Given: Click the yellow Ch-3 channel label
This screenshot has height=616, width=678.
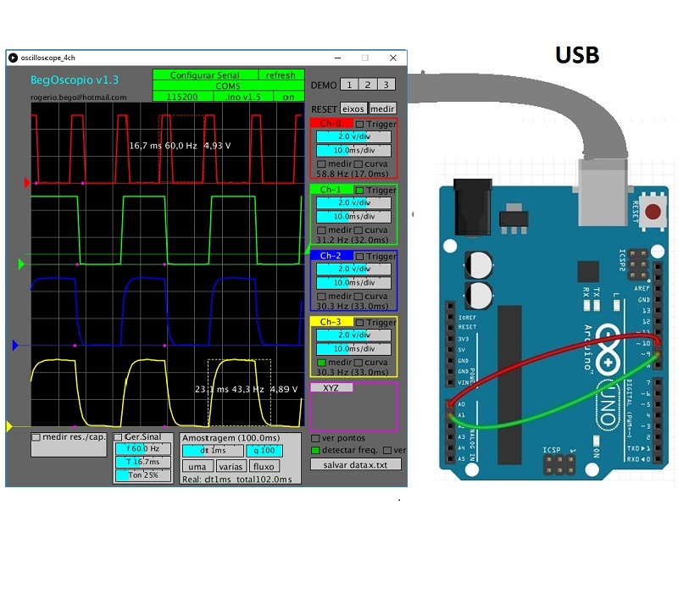Looking at the screenshot, I should click(331, 322).
